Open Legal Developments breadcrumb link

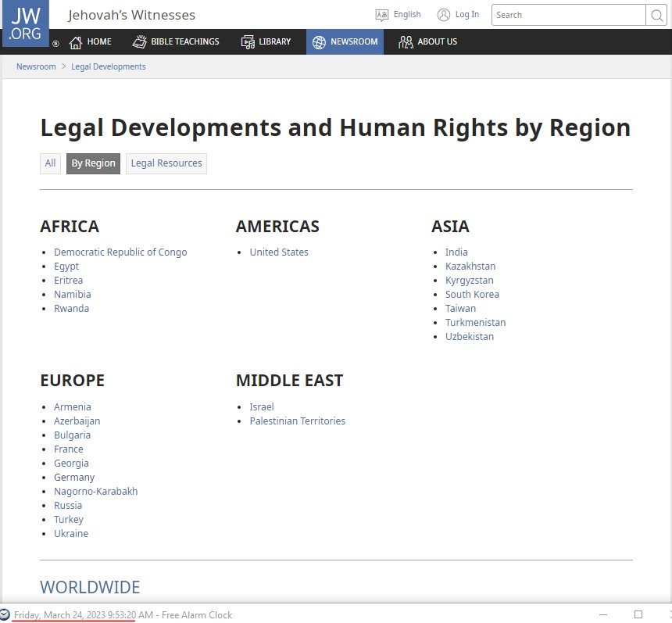coord(109,66)
